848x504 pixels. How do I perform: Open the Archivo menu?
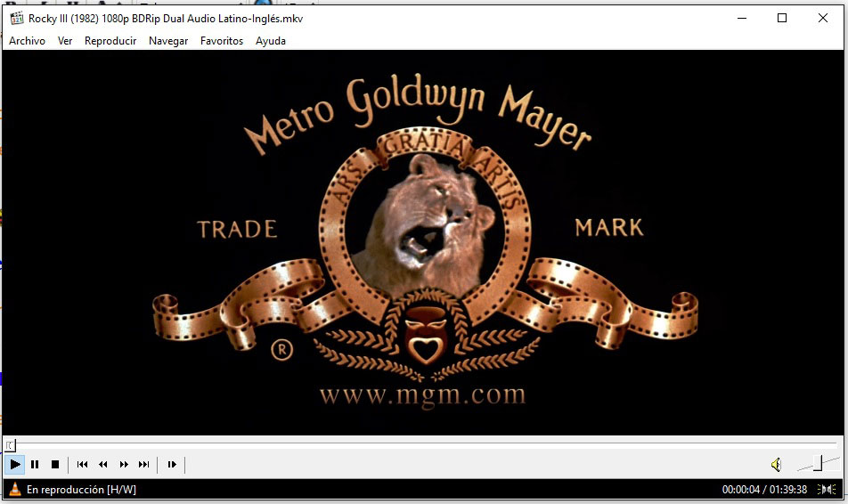(27, 41)
